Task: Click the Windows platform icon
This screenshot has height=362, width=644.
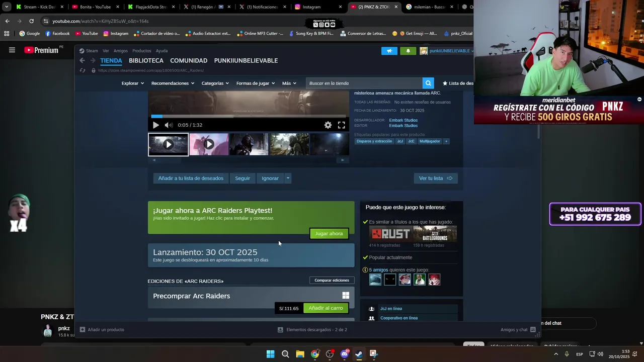Action: (x=346, y=296)
